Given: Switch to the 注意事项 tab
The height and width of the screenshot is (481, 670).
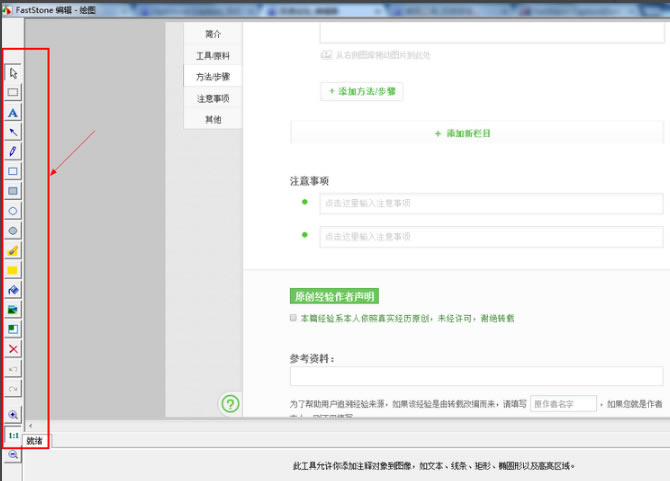Looking at the screenshot, I should pos(212,98).
